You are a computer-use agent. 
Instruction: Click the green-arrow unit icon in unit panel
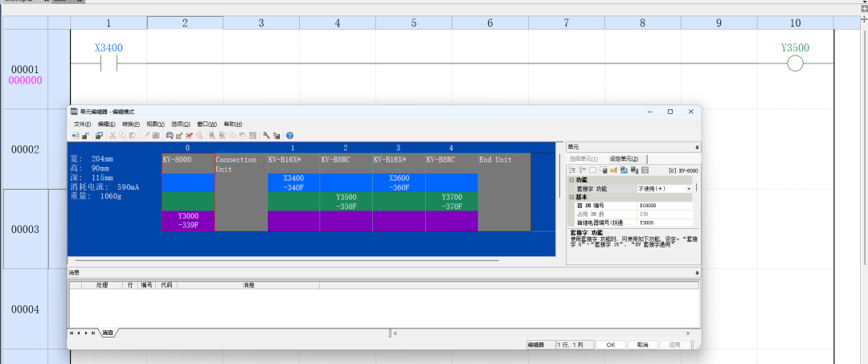[x=634, y=170]
